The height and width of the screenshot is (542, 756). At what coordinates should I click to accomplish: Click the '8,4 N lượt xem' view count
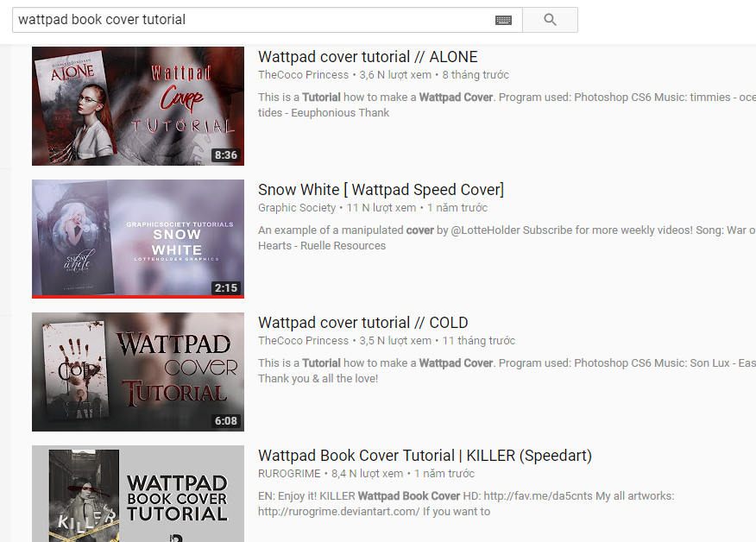[x=368, y=474]
